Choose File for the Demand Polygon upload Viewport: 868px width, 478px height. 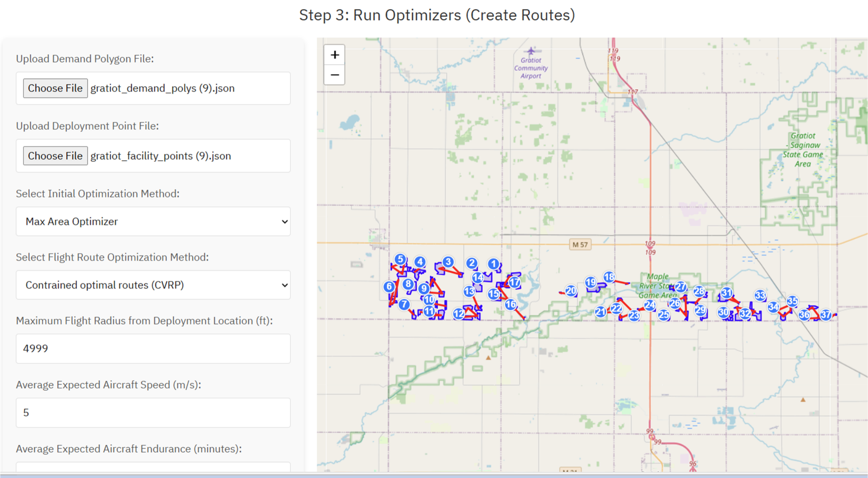pos(55,88)
